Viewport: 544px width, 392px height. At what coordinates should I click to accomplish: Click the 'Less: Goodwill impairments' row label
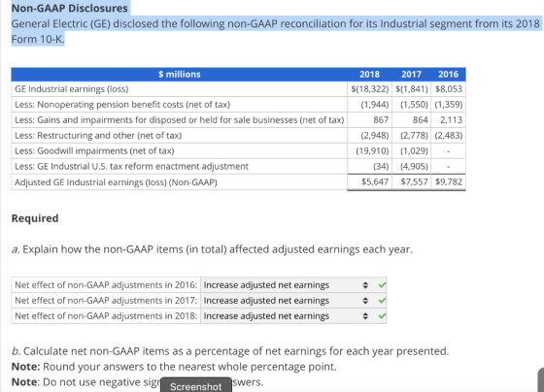coord(94,151)
